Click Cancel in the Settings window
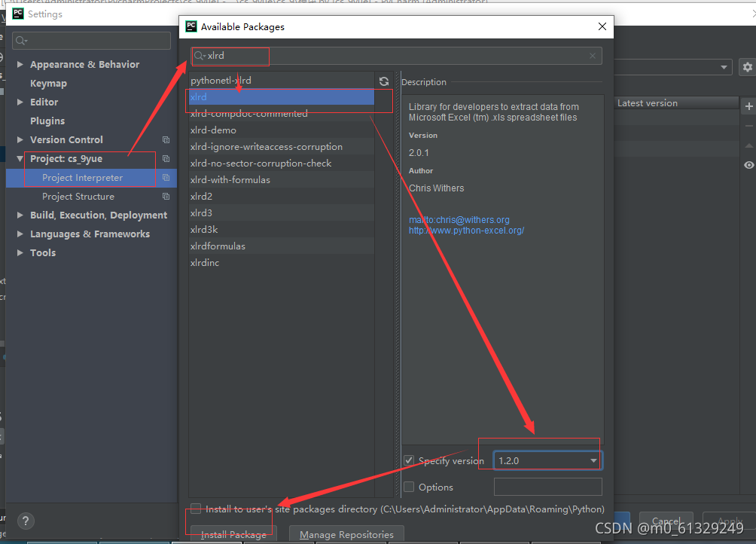This screenshot has width=756, height=544. click(x=666, y=521)
